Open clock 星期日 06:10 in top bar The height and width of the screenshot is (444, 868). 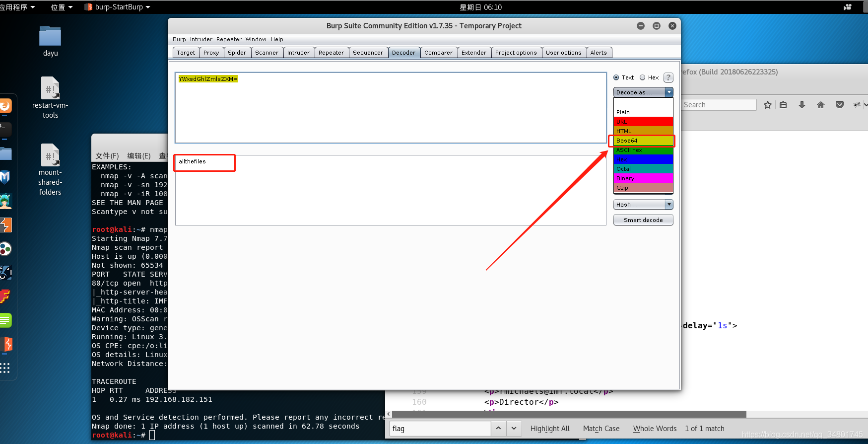pos(480,7)
